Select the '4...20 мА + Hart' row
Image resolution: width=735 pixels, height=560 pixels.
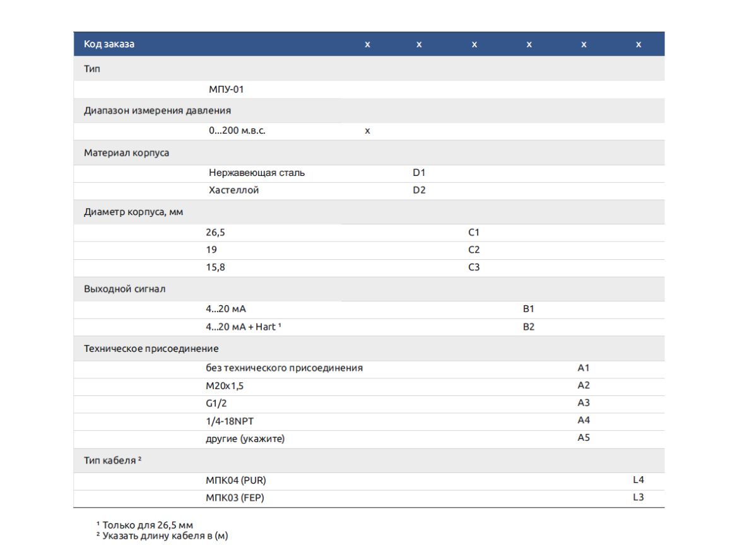point(244,327)
